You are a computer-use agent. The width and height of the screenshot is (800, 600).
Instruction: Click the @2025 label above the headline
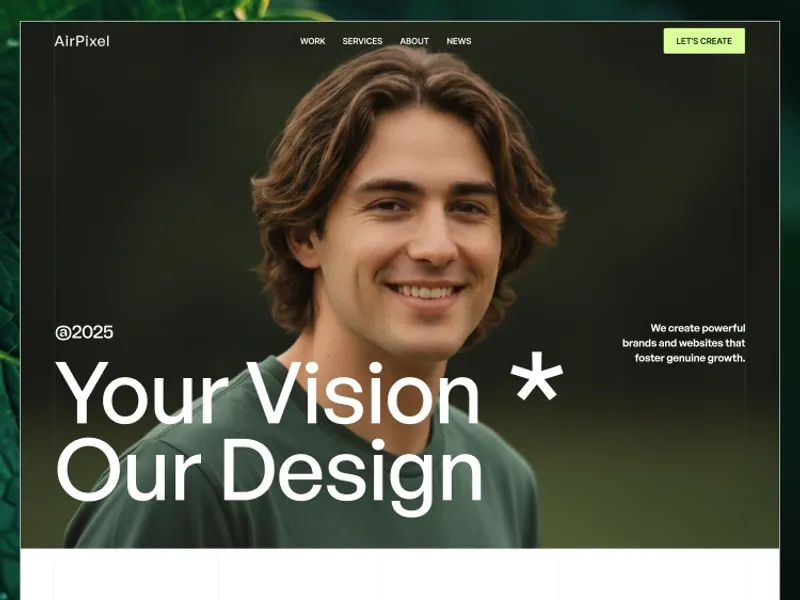click(x=84, y=332)
